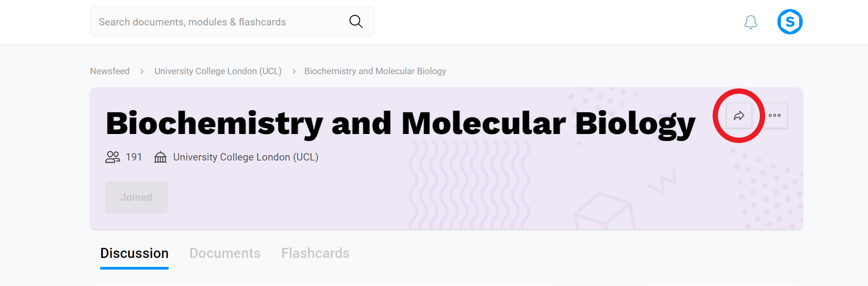Click the search magnifier icon
Viewport: 868px width, 286px height.
356,22
